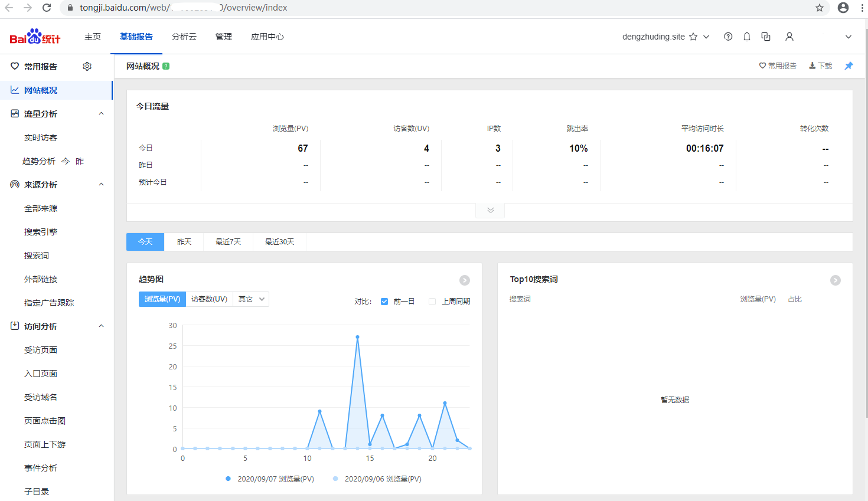The image size is (868, 501).
Task: Switch to 最近30天 date tab
Action: [280, 242]
